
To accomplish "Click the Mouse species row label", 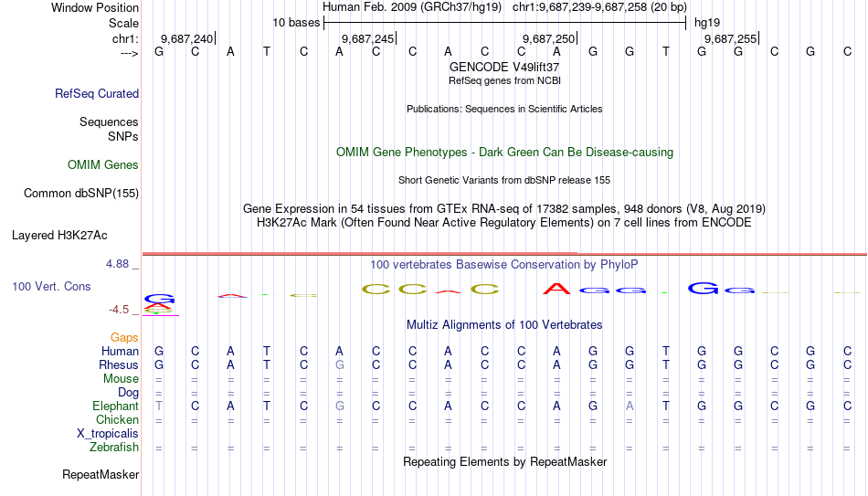I will [x=122, y=379].
